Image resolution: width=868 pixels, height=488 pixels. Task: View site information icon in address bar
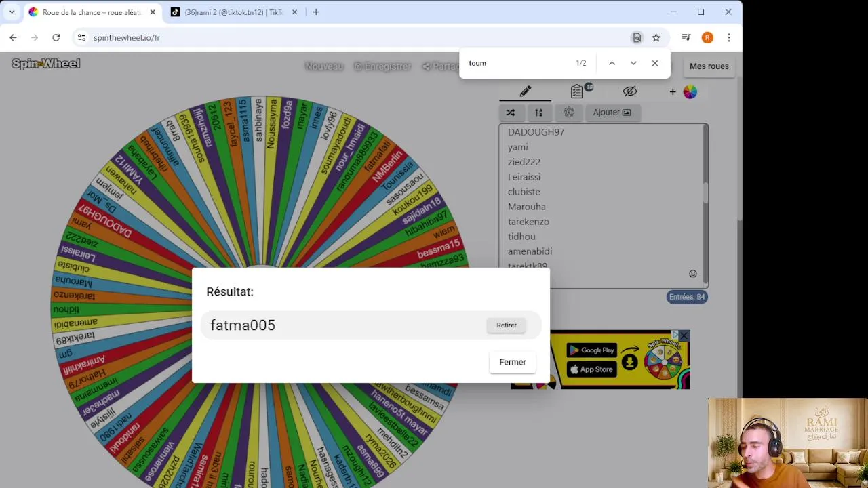click(81, 38)
